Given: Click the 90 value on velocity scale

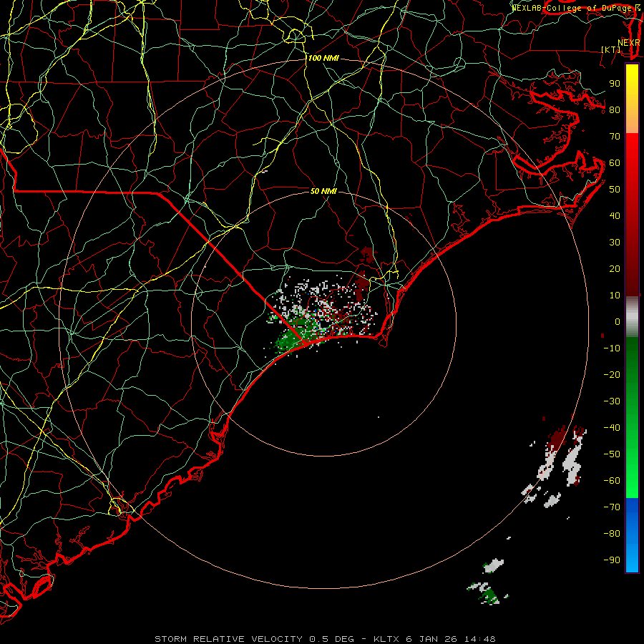Looking at the screenshot, I should [615, 84].
